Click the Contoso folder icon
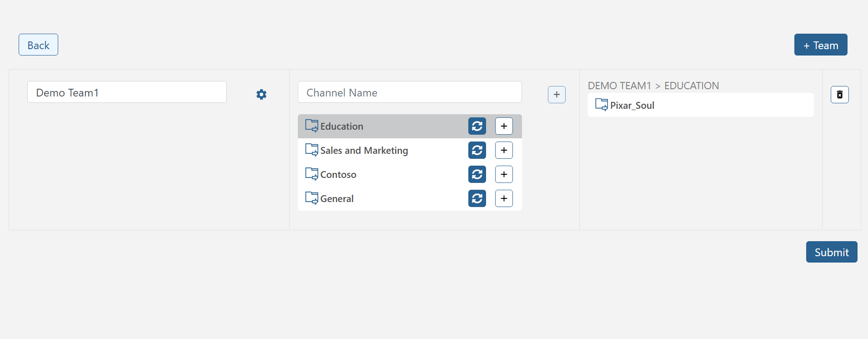 (x=311, y=174)
